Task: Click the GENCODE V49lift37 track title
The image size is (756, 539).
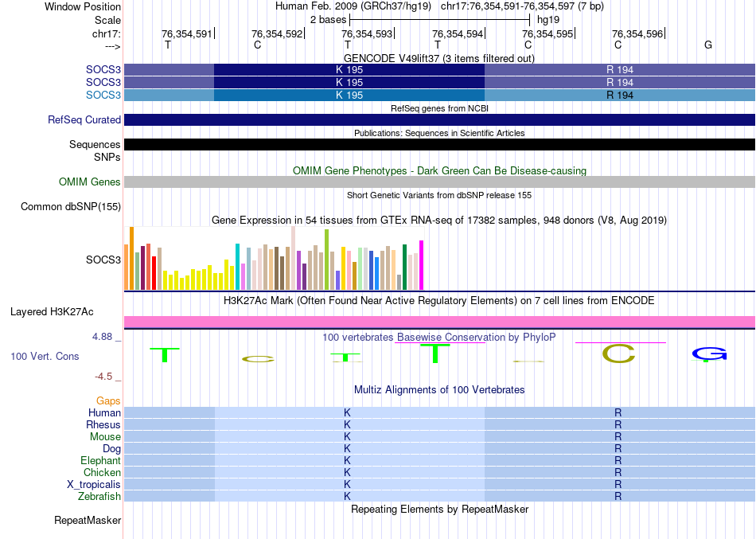Action: pyautogui.click(x=439, y=58)
